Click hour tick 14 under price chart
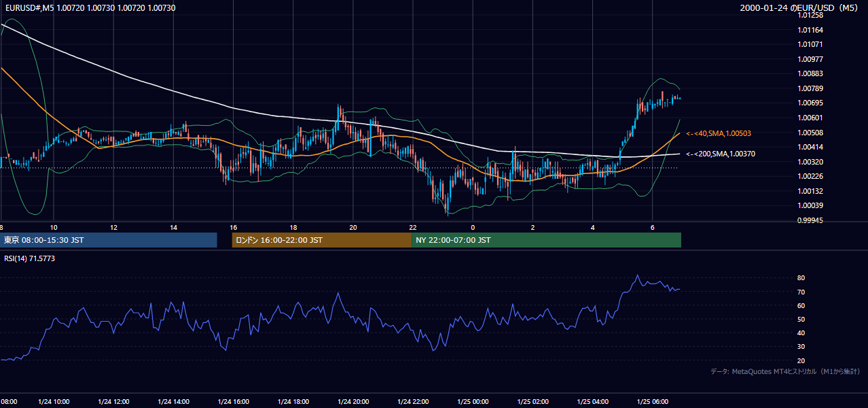This screenshot has width=868, height=408. click(173, 227)
